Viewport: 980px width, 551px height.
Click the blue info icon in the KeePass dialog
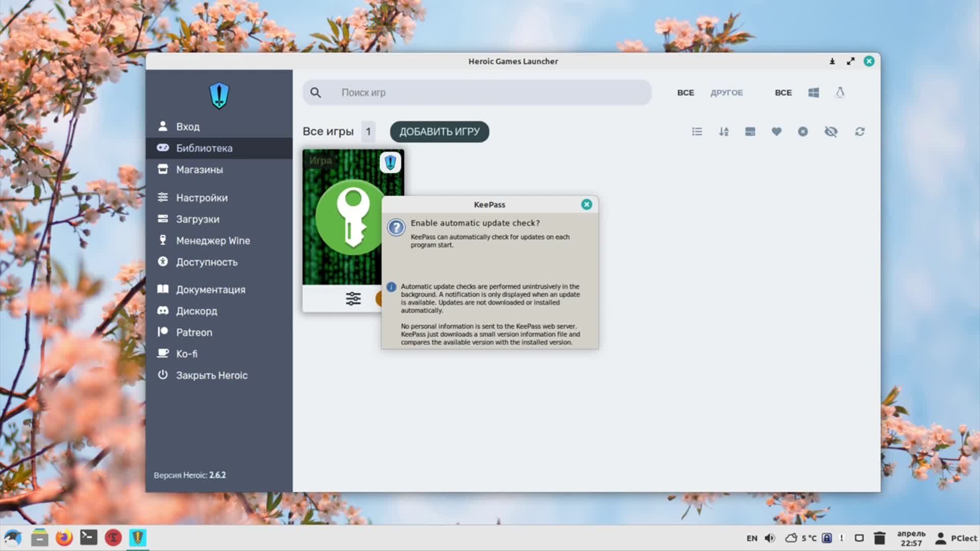pyautogui.click(x=391, y=287)
